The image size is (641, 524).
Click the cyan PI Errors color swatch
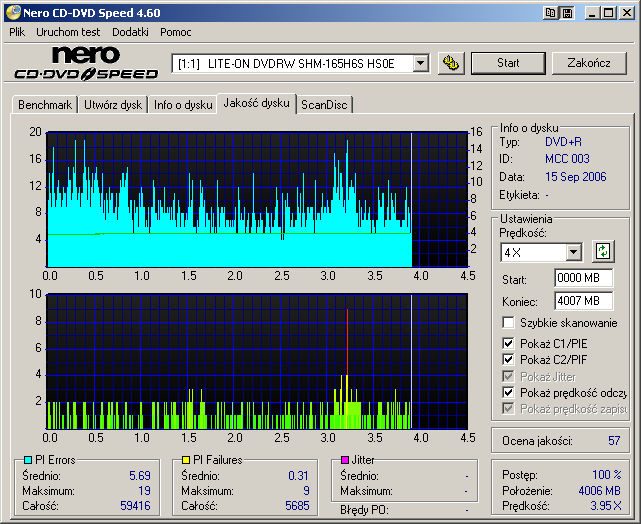(x=28, y=460)
